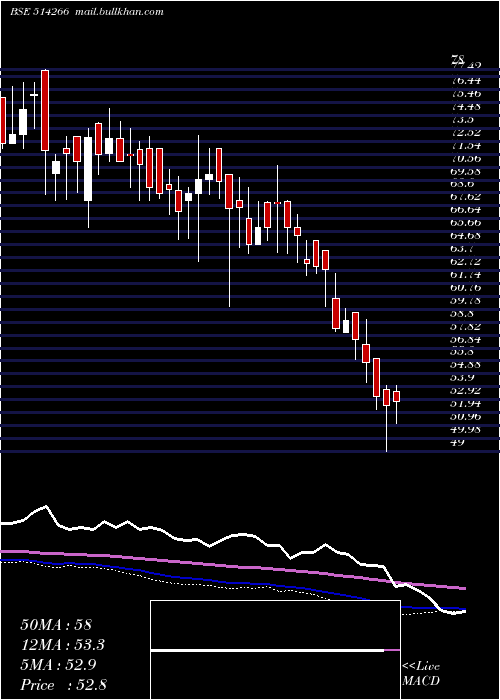Select the 67.62 price axis label
The height and width of the screenshot is (700, 500).
point(465,197)
